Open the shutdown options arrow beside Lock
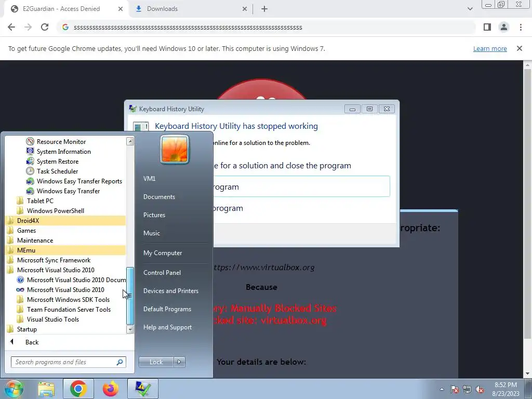Image resolution: width=532 pixels, height=399 pixels. [x=179, y=362]
